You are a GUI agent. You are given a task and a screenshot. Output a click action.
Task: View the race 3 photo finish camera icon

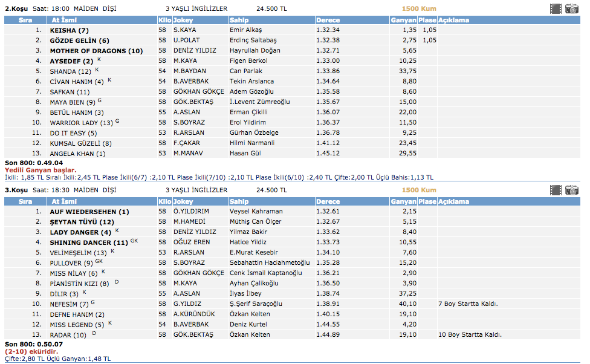point(571,190)
